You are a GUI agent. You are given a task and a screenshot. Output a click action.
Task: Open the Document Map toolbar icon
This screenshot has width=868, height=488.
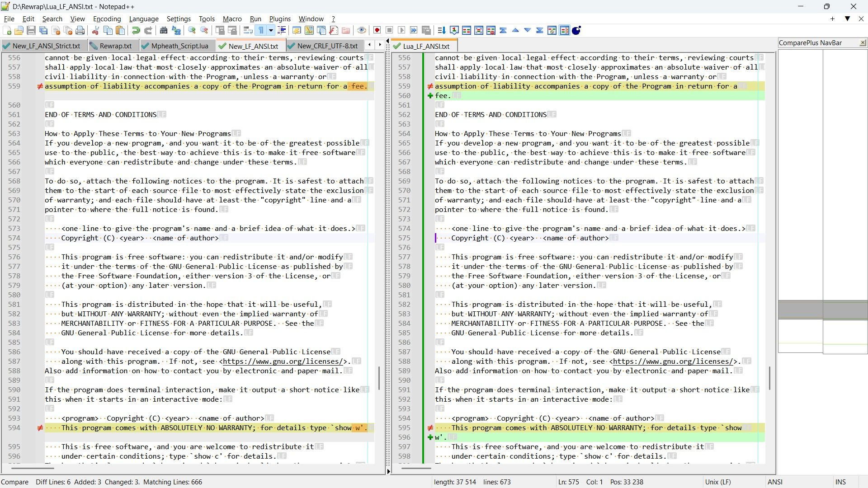[309, 30]
